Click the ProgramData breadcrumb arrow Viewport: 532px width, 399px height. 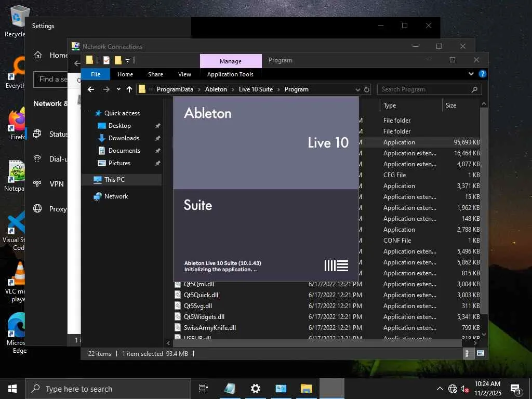point(199,89)
